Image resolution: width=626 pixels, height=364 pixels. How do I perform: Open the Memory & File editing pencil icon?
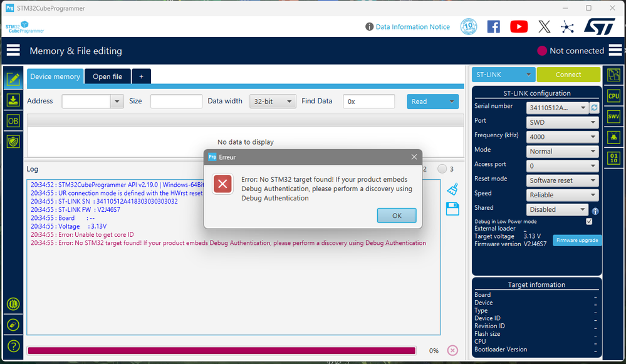point(13,79)
